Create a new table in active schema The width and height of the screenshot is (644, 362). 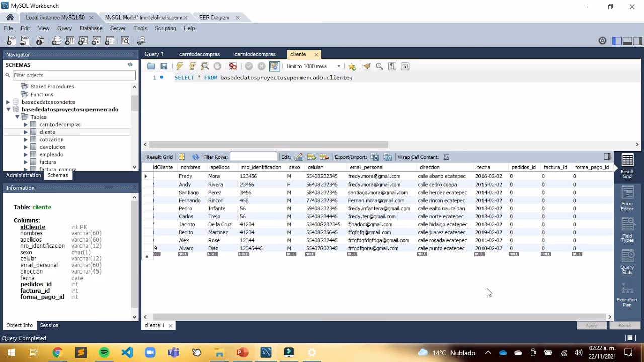click(x=69, y=41)
